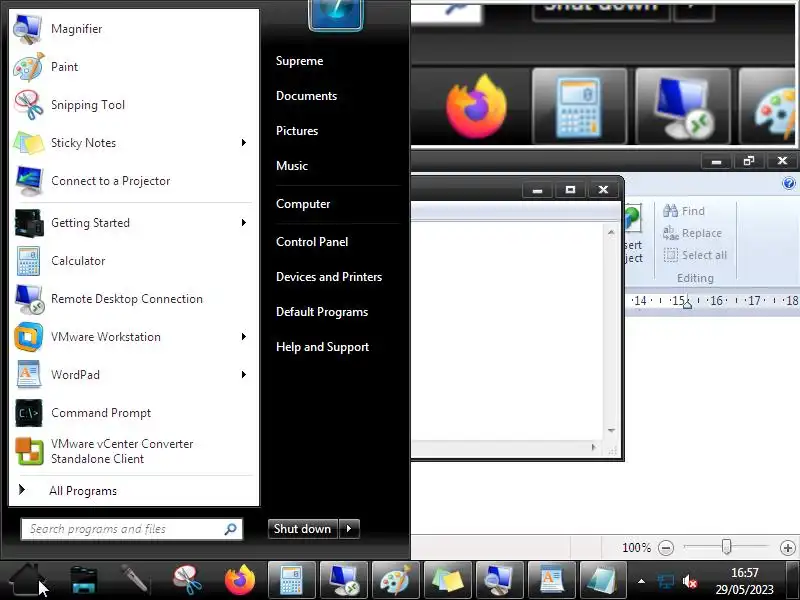Image resolution: width=800 pixels, height=600 pixels.
Task: Show hidden tray icons arrow
Action: click(641, 581)
